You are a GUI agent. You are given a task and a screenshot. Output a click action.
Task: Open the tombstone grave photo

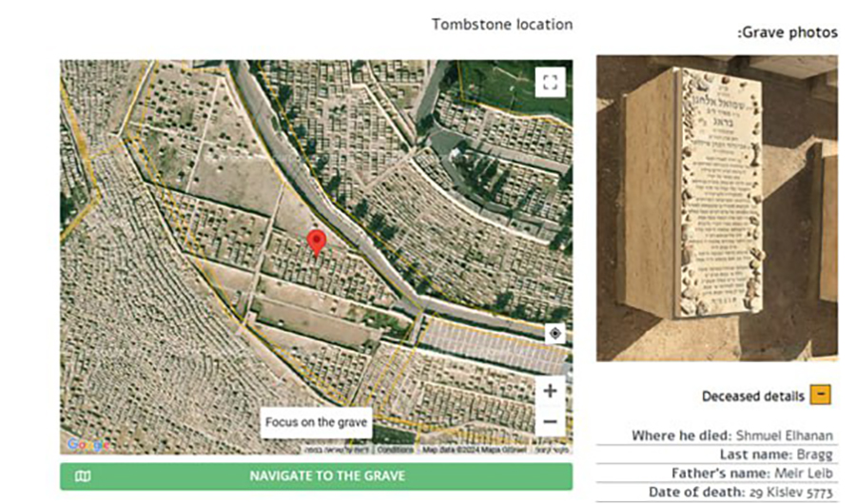[x=716, y=207]
